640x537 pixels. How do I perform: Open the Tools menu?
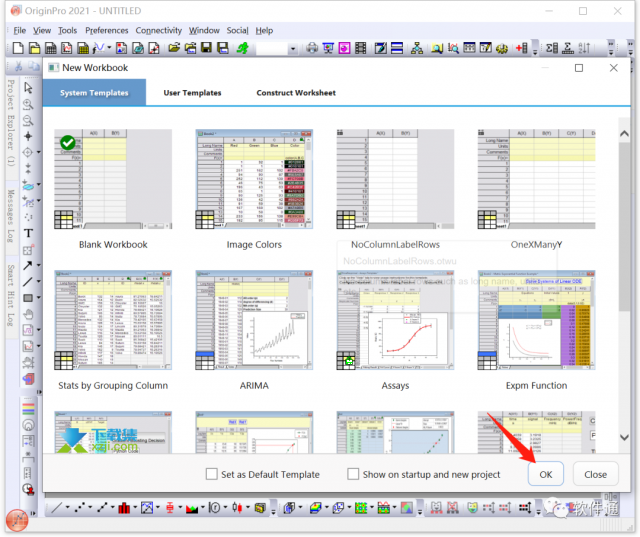click(67, 31)
